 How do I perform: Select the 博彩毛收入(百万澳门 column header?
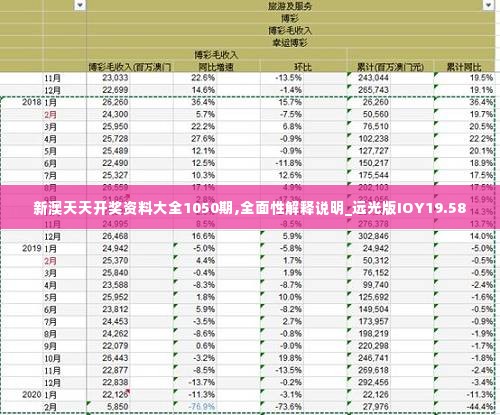pos(130,67)
